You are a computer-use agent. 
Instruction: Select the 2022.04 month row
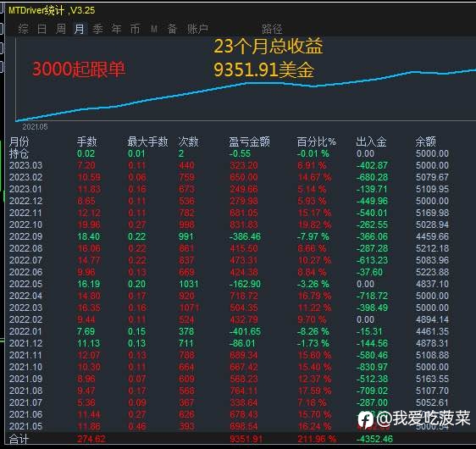point(230,296)
